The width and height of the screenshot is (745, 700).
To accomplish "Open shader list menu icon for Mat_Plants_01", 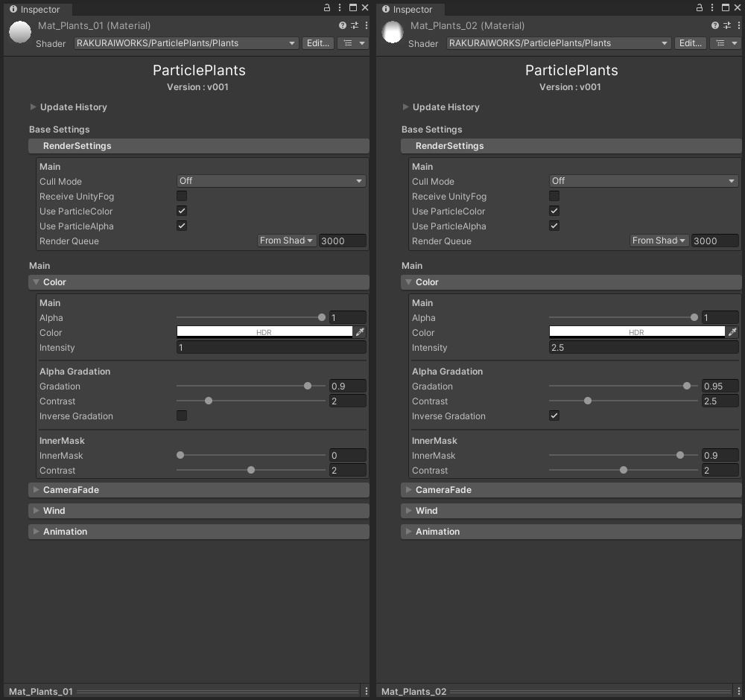I will (353, 43).
